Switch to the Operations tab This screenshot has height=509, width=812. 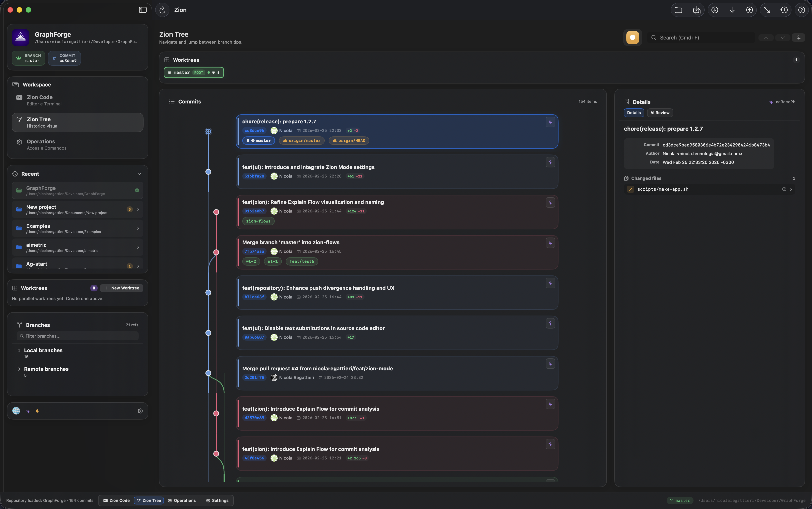(181, 500)
